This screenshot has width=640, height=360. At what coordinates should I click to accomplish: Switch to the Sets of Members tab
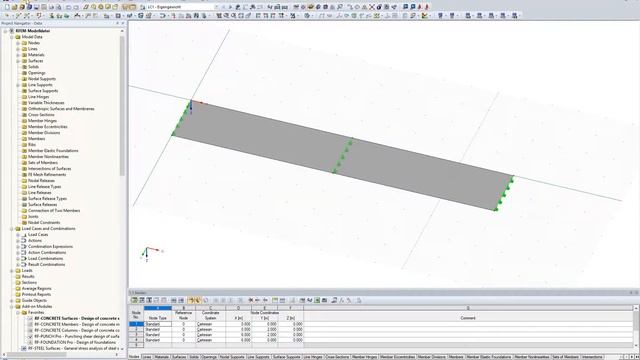click(565, 357)
